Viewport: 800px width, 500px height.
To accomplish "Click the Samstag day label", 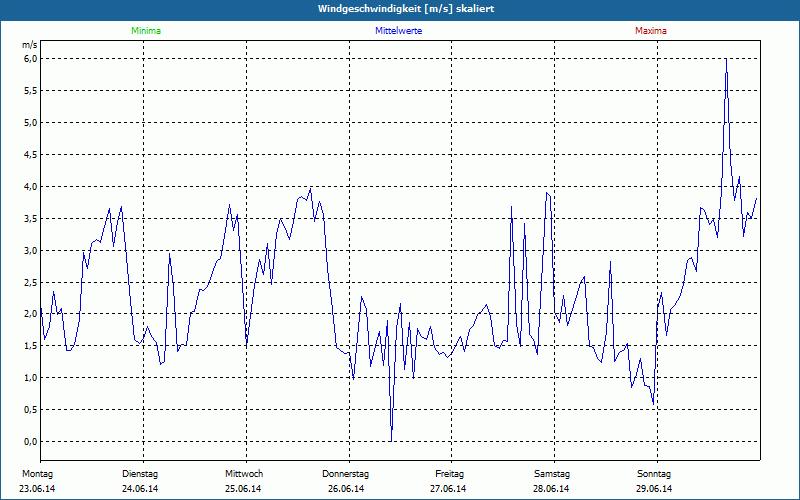I will tap(552, 474).
